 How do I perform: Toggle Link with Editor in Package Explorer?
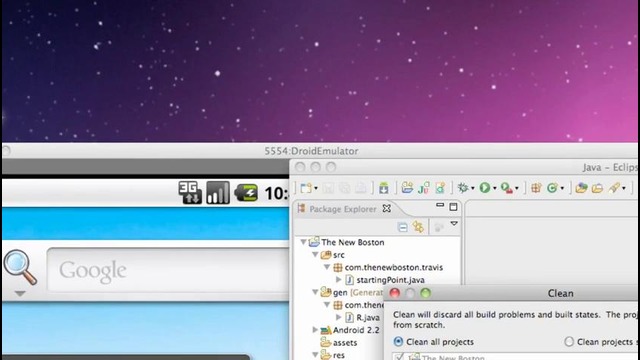(418, 227)
